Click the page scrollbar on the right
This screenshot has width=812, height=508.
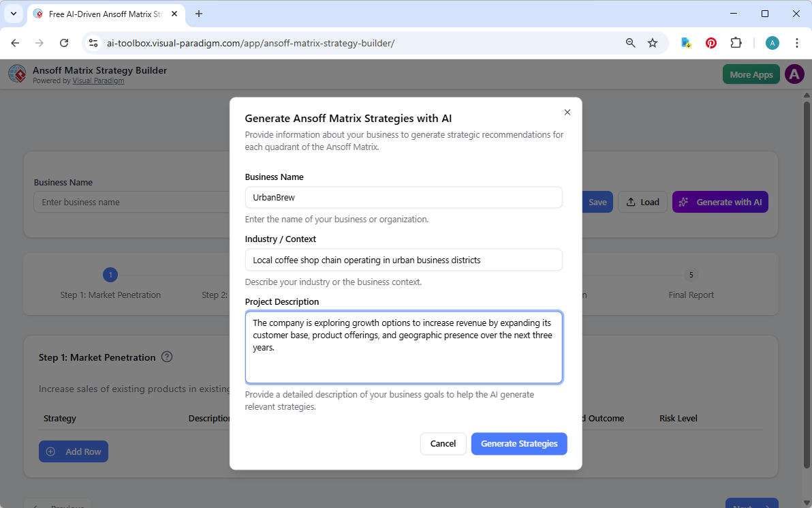807,273
